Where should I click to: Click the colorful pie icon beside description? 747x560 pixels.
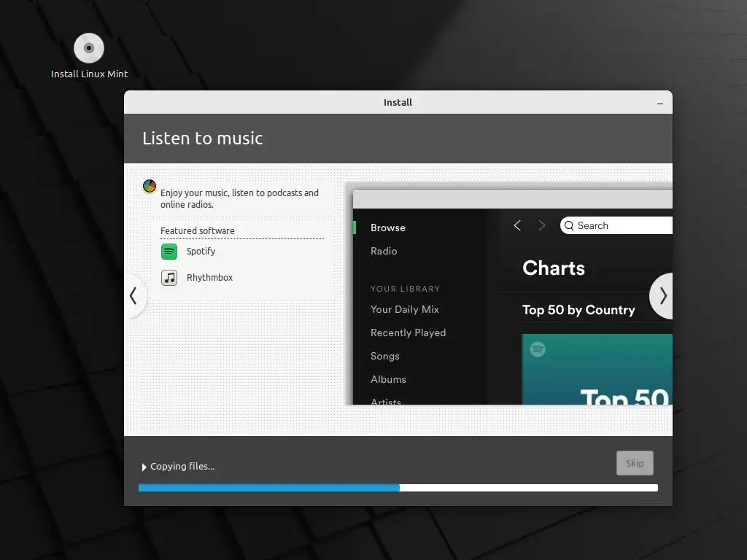(x=150, y=186)
